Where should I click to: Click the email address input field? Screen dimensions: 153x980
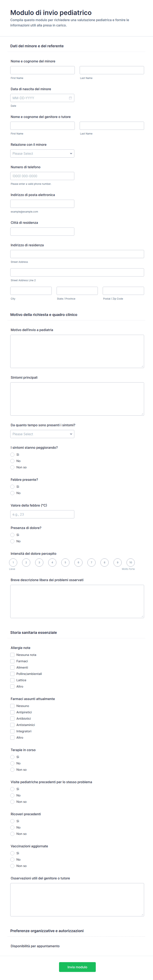click(42, 204)
